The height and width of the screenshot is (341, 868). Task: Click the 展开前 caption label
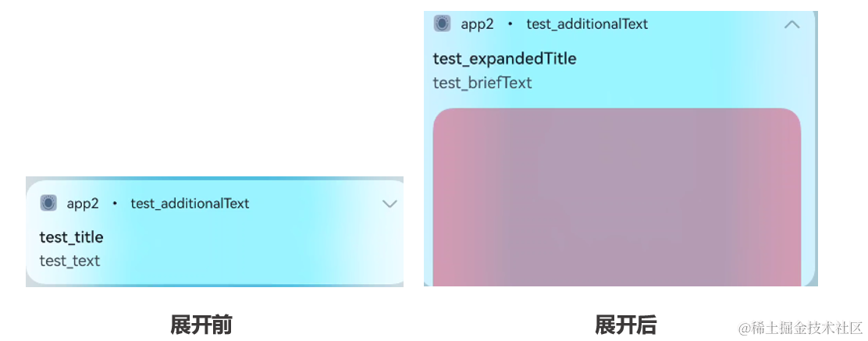(x=201, y=324)
